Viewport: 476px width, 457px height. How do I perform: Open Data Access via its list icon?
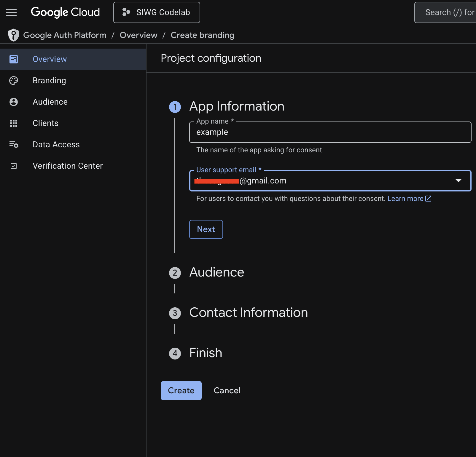[14, 145]
